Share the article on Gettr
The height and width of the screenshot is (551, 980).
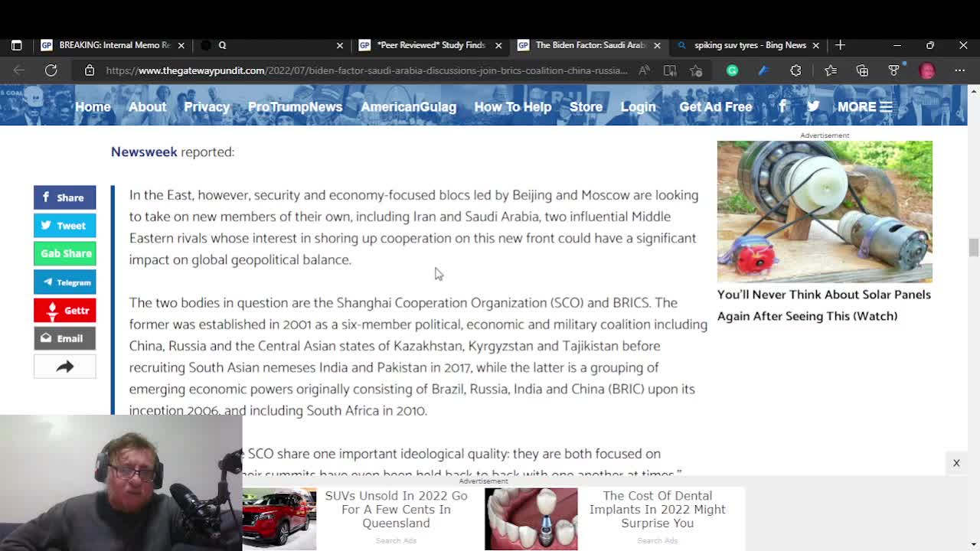click(x=64, y=310)
